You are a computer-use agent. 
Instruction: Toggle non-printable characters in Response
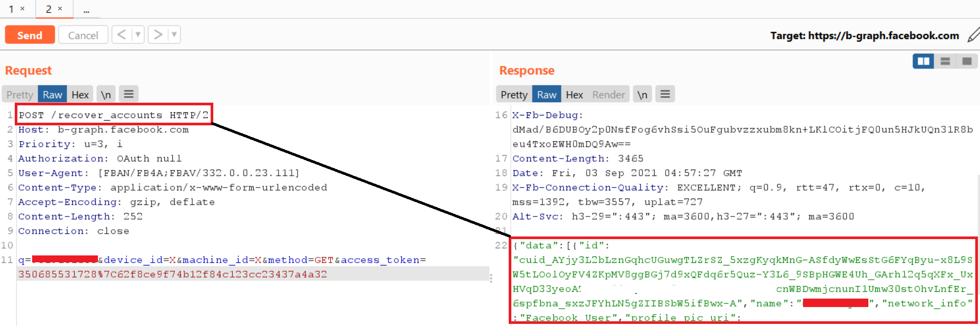642,95
